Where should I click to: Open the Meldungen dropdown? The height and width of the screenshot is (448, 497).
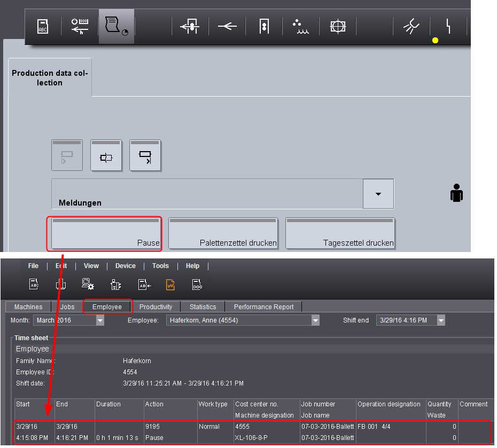(x=378, y=194)
